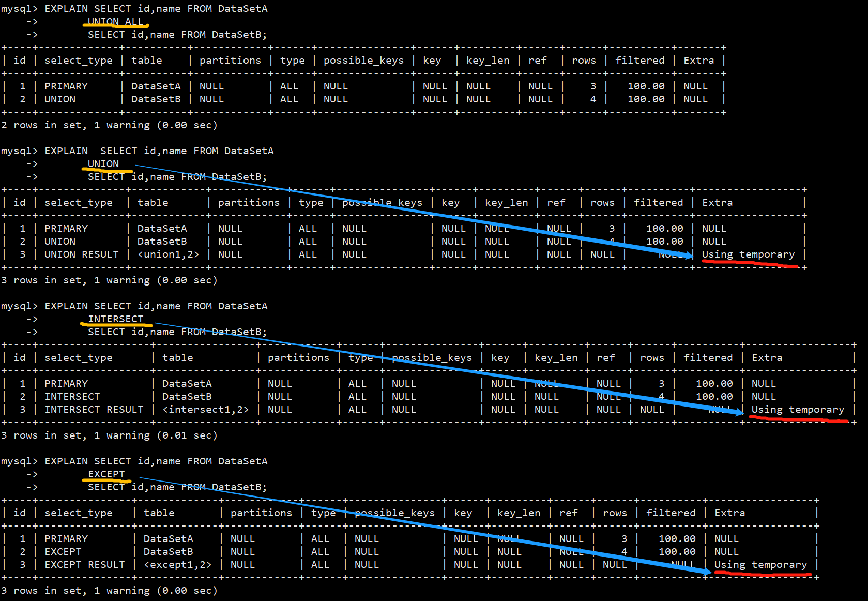Click the lone UNION keyword underlined in yellow
868x601 pixels.
pyautogui.click(x=103, y=164)
